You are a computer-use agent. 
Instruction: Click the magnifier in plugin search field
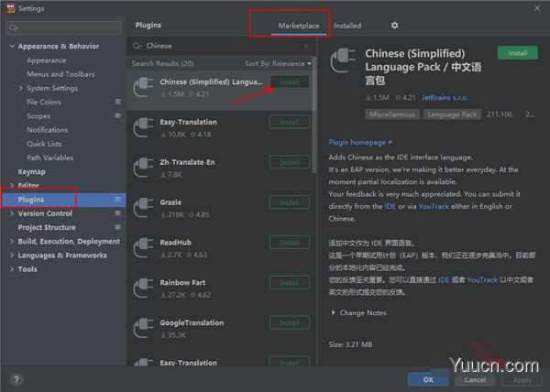[137, 46]
